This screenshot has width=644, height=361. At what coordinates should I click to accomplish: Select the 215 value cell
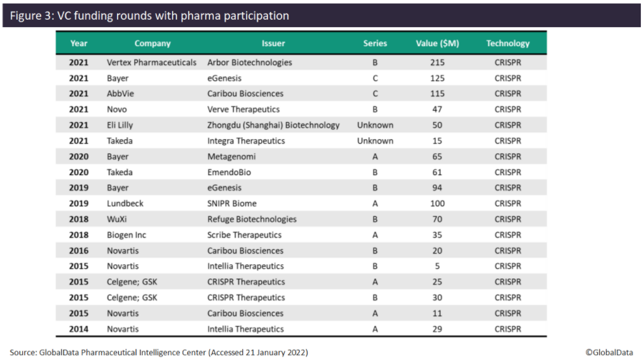coord(437,63)
